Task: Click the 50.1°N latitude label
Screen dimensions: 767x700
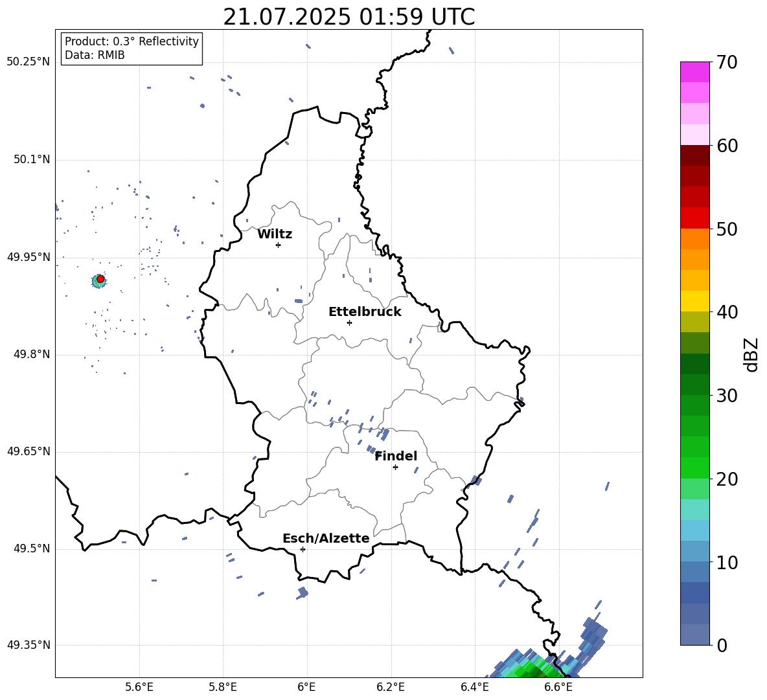Action: coord(32,160)
